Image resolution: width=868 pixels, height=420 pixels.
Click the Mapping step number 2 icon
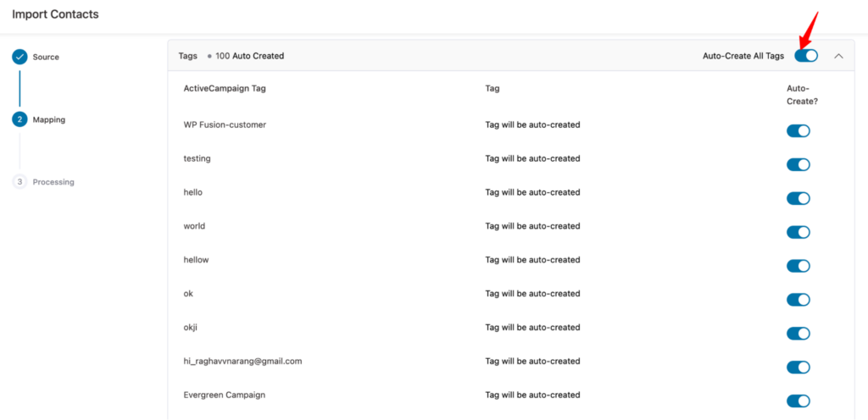coord(19,119)
